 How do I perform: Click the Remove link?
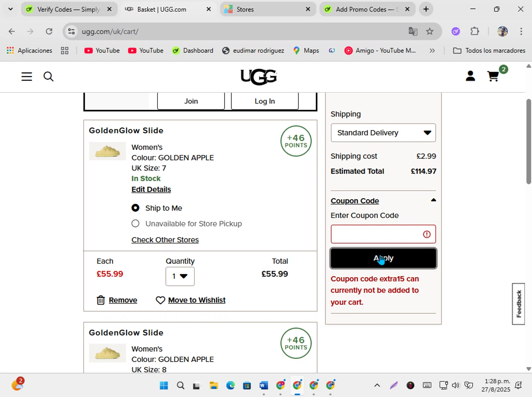coord(123,300)
